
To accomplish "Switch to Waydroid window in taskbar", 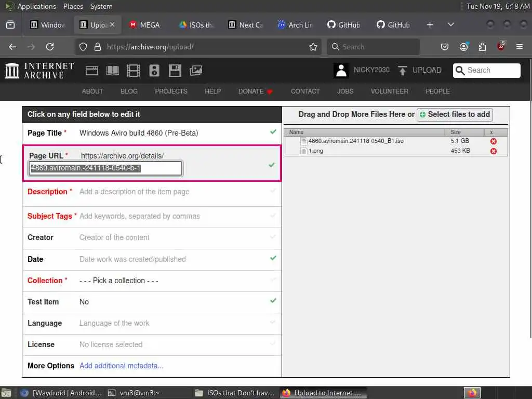I will tap(61, 393).
